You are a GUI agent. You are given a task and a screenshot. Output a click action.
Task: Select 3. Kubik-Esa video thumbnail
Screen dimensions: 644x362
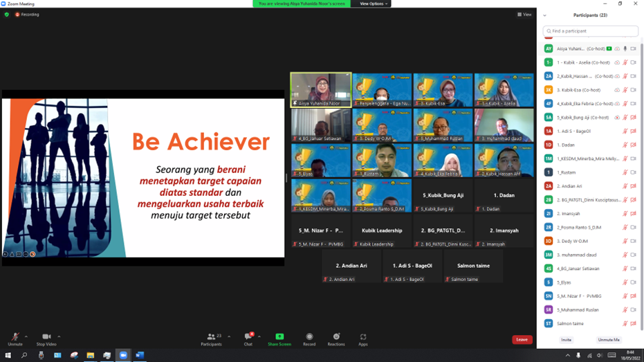(443, 90)
